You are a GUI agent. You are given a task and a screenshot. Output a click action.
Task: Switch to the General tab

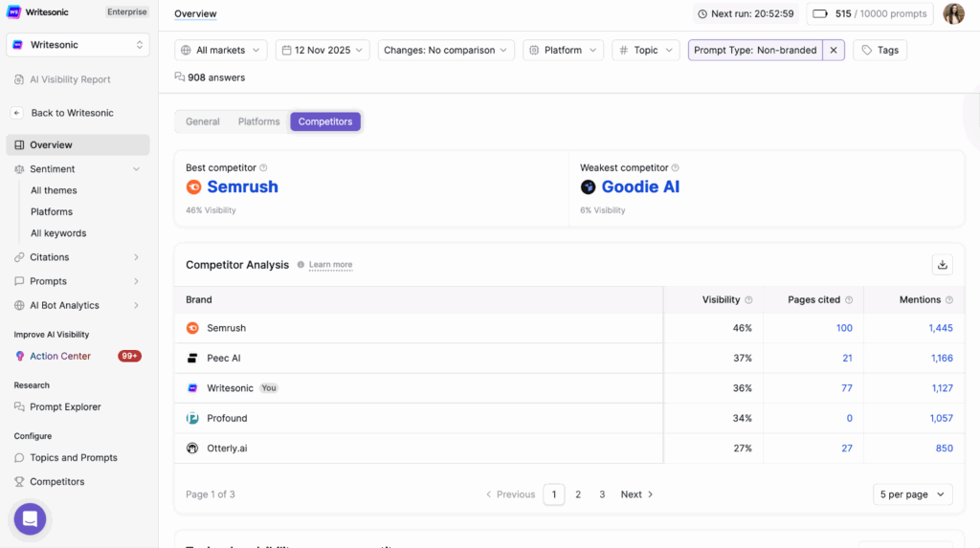[x=203, y=121]
